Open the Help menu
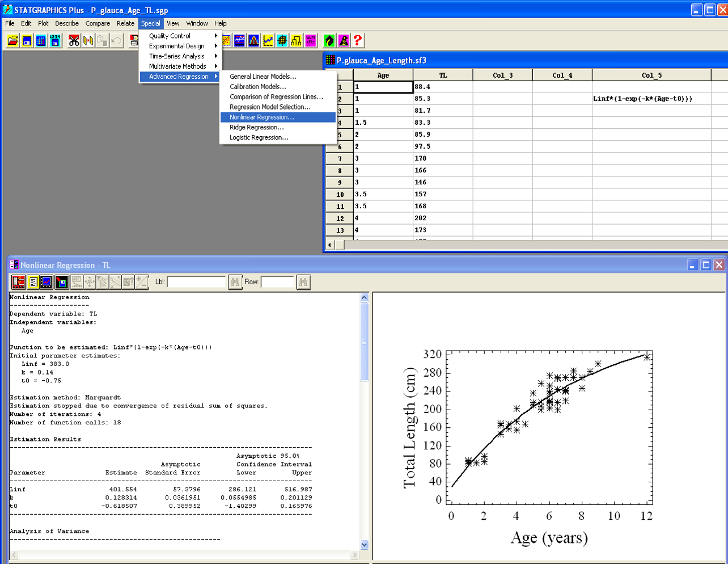Viewport: 728px width, 564px height. click(221, 23)
